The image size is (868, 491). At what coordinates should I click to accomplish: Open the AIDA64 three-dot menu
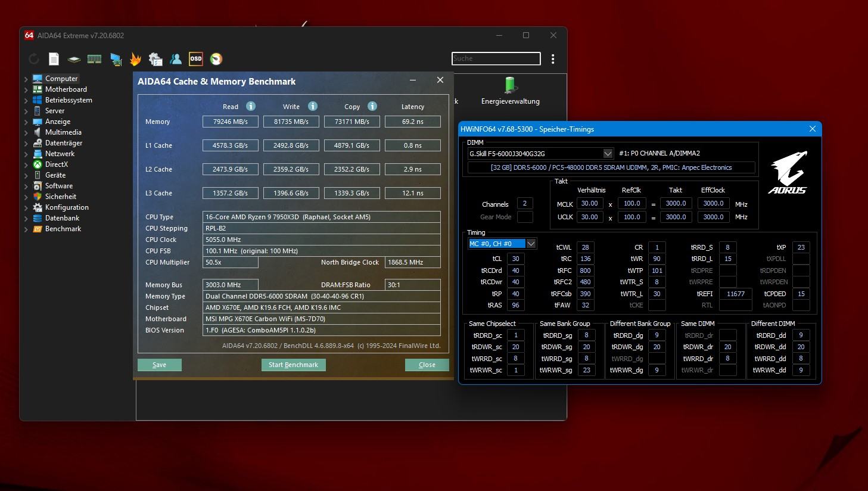(x=553, y=59)
